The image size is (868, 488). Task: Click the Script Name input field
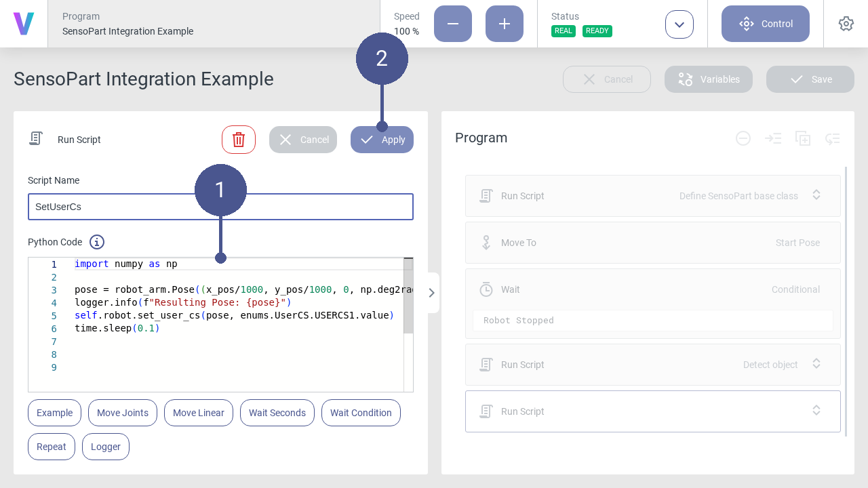tap(220, 207)
